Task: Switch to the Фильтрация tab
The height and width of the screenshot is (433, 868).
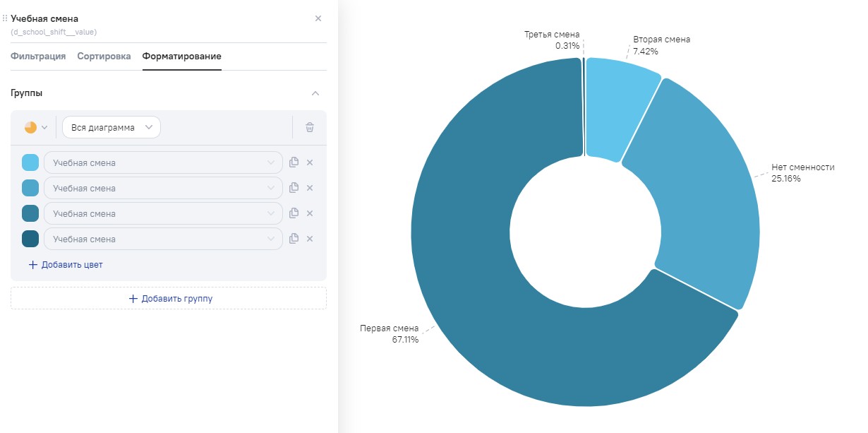Action: (38, 57)
